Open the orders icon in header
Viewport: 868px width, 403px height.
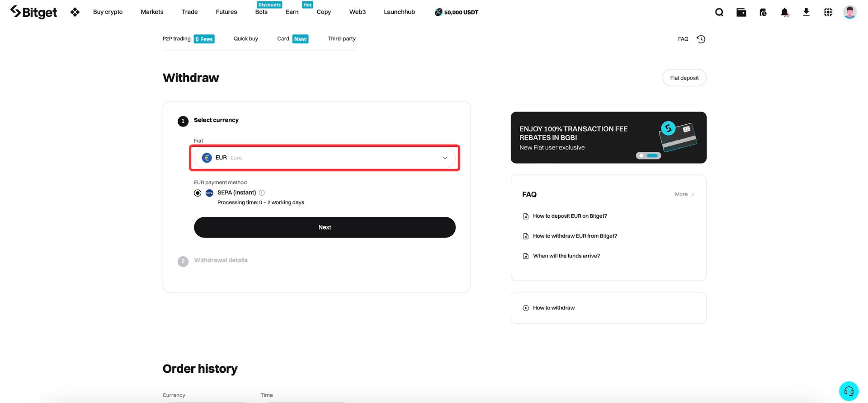pos(763,12)
